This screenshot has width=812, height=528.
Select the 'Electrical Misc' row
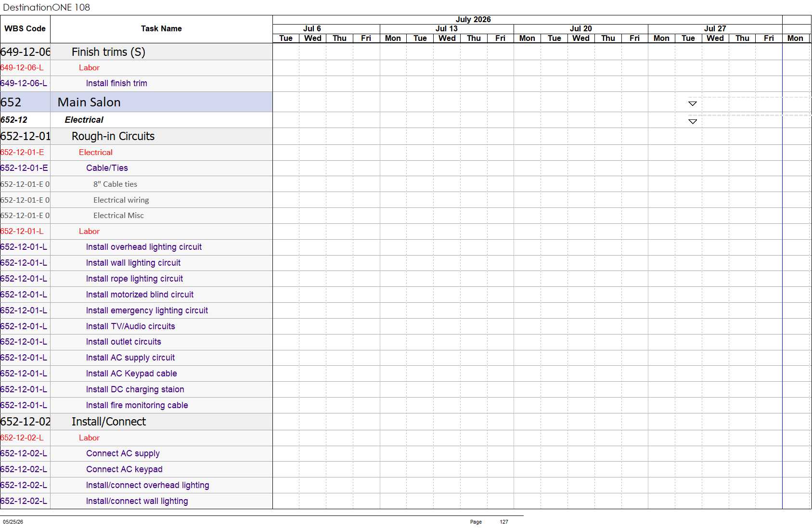click(x=136, y=216)
